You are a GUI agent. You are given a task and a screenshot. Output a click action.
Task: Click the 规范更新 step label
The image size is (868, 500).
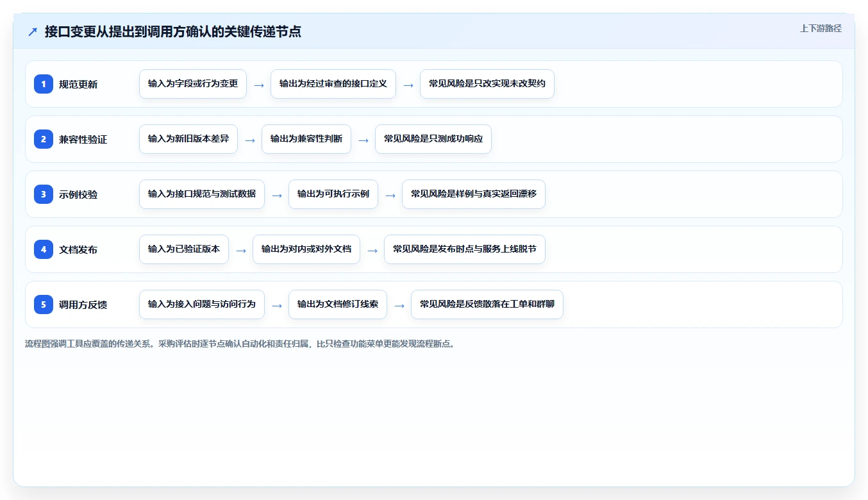pos(78,85)
